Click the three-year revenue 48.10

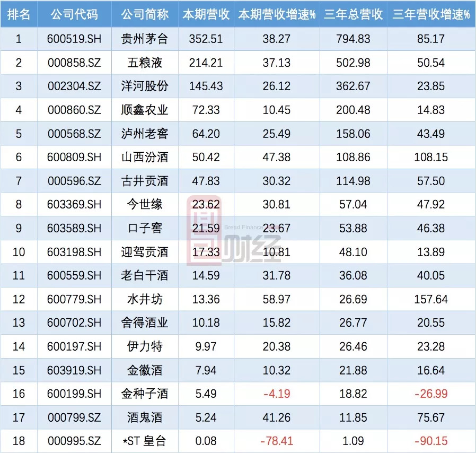coord(354,252)
